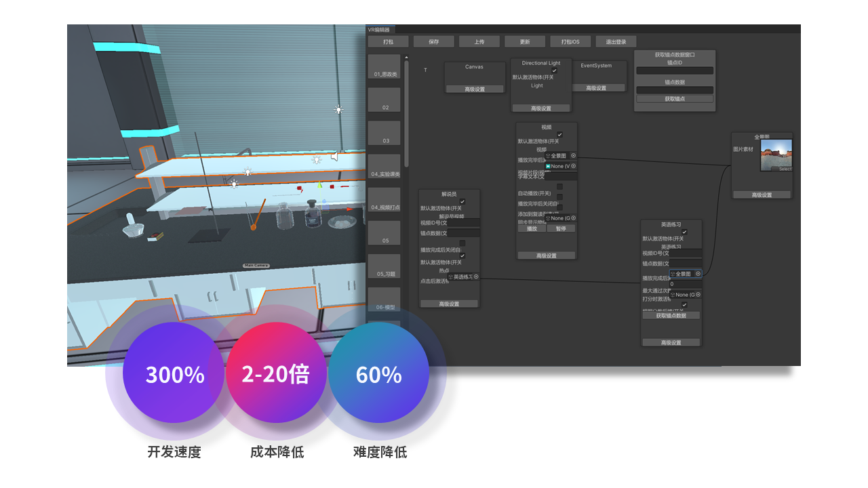Open object picker for 英语练习 node 全景图 field

(698, 274)
